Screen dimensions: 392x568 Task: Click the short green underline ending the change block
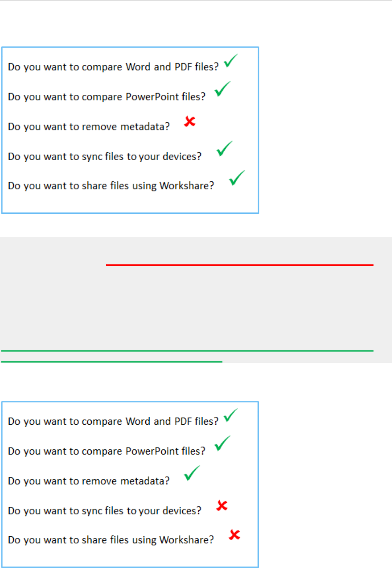[x=112, y=362]
